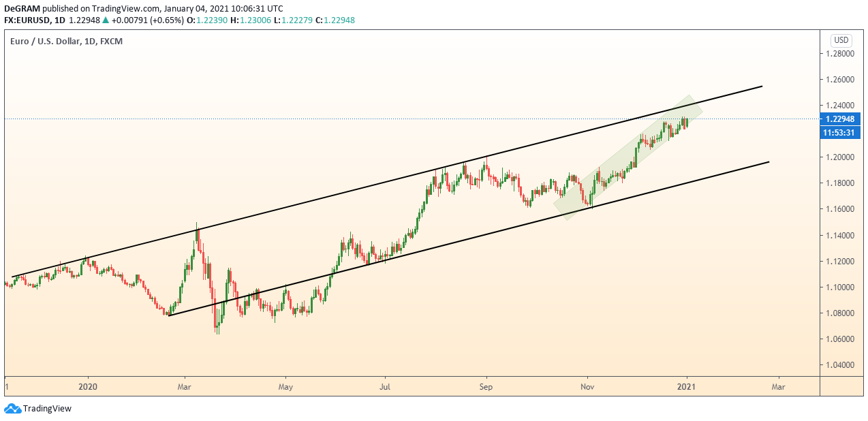Click the 2020 label on time axis

click(x=88, y=386)
